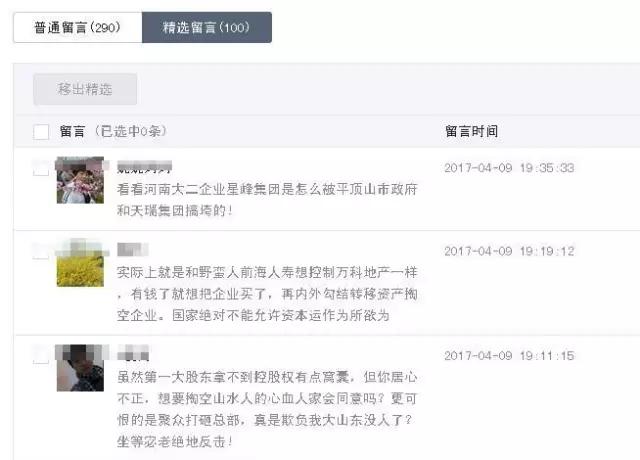Screen dimensions: 640x460
Task: Select the comment text about 平顶山市政府
Action: [267, 200]
